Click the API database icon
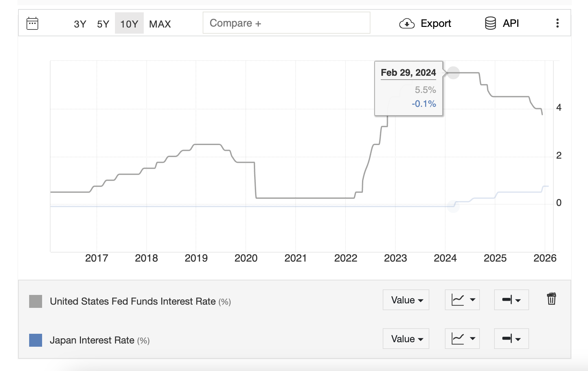 [490, 23]
